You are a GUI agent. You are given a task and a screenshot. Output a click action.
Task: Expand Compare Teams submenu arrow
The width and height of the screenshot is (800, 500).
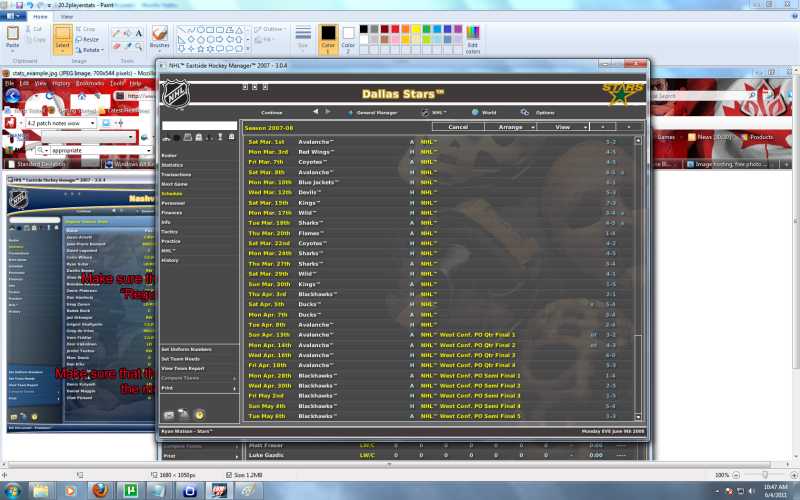tap(235, 378)
